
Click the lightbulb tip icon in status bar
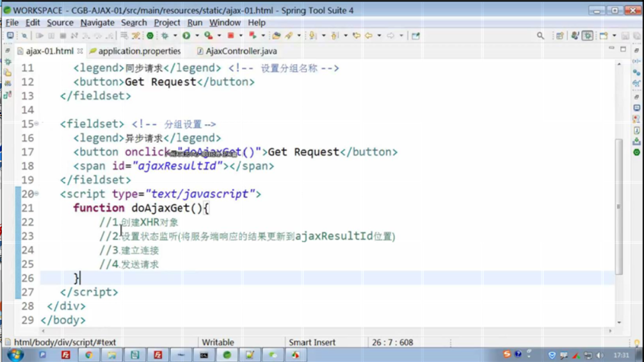coord(636,342)
